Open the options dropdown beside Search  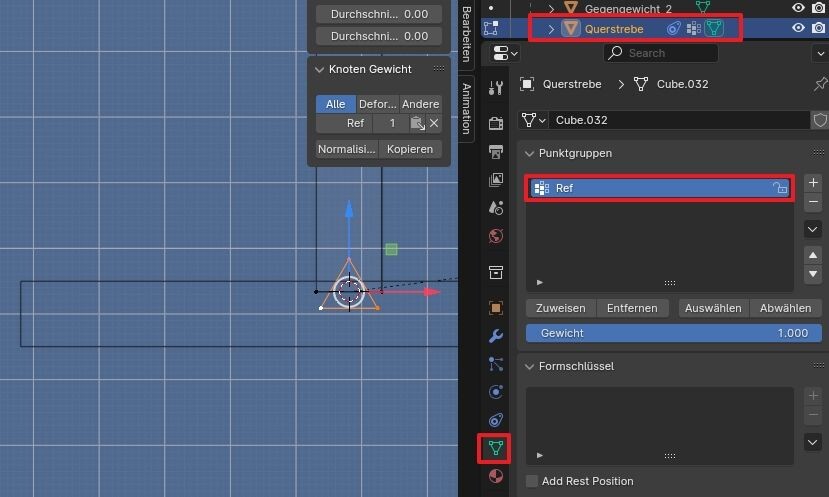point(820,53)
